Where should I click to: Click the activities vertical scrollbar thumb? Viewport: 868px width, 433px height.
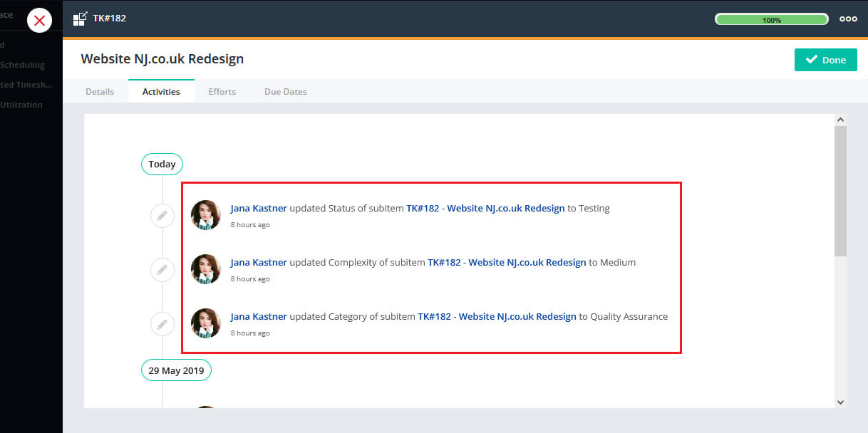click(x=840, y=191)
